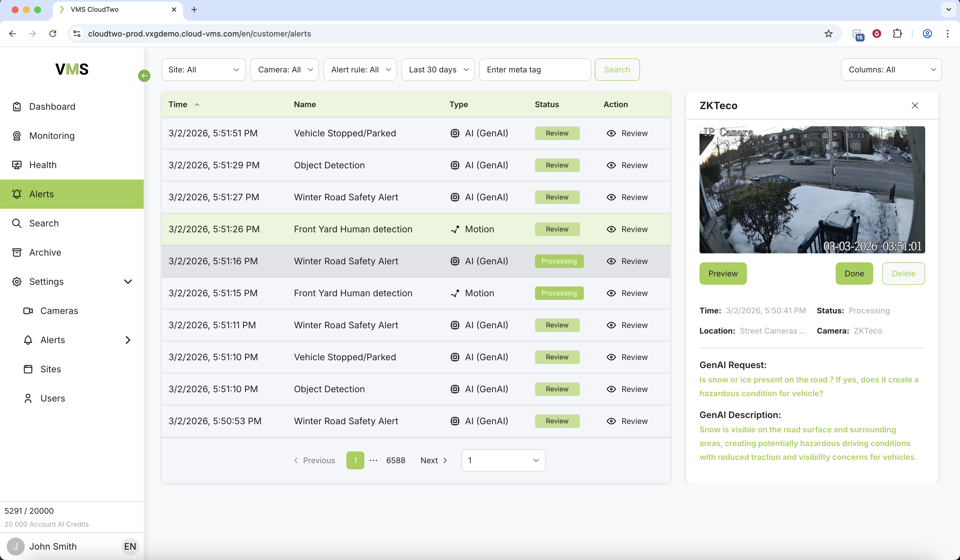Collapse sidebar with green arrow button
The height and width of the screenshot is (560, 960).
pyautogui.click(x=144, y=75)
